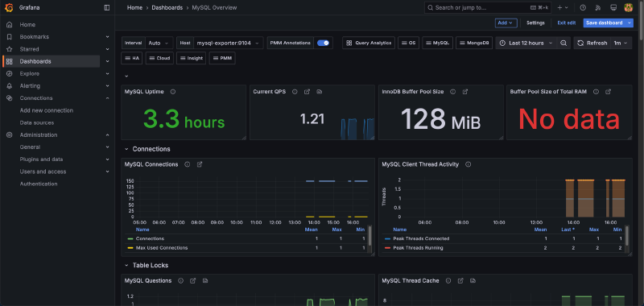The height and width of the screenshot is (306, 644).
Task: Show info for Current QPS panel
Action: (295, 92)
